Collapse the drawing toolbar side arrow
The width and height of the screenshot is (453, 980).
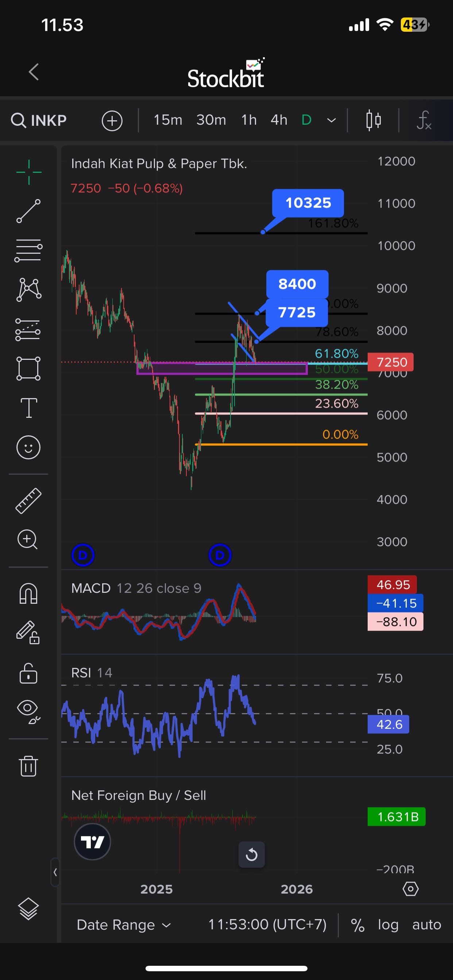click(x=55, y=872)
